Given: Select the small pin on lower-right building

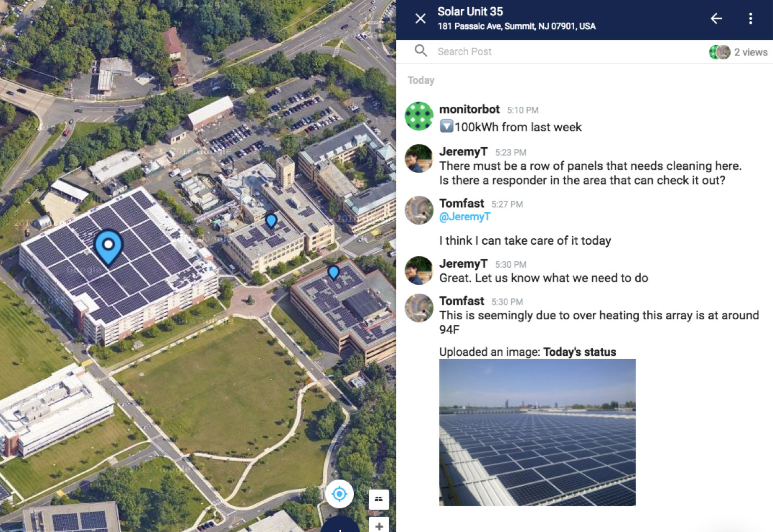Looking at the screenshot, I should (334, 272).
